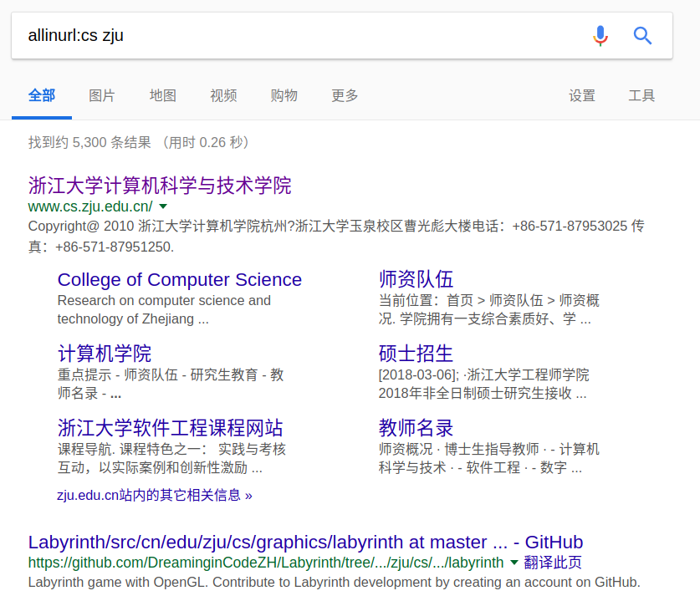
Task: Open the 师资队伍 sitelink
Action: click(x=416, y=280)
